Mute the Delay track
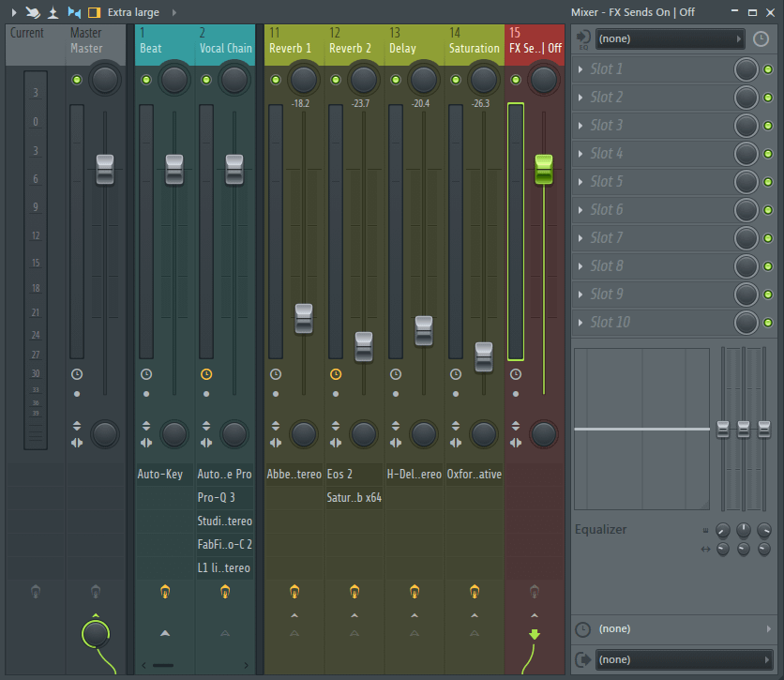 pyautogui.click(x=396, y=80)
